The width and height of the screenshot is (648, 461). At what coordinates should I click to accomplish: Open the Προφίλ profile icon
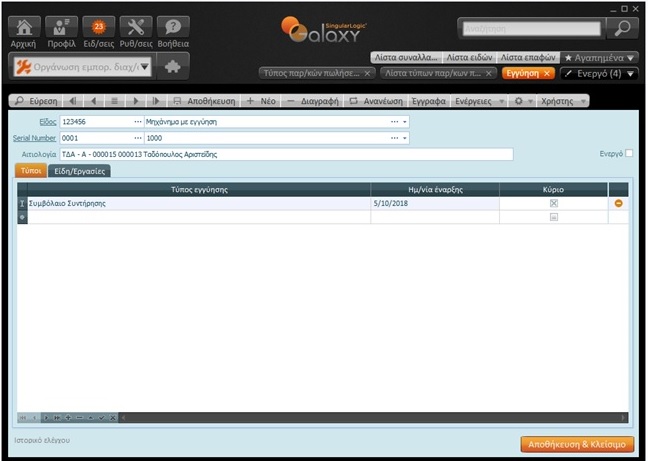(x=61, y=32)
